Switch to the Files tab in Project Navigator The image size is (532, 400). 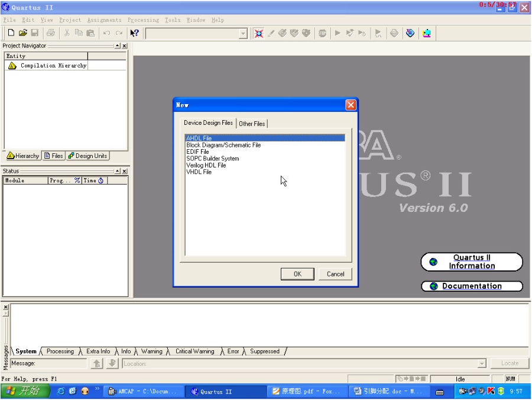coord(54,156)
